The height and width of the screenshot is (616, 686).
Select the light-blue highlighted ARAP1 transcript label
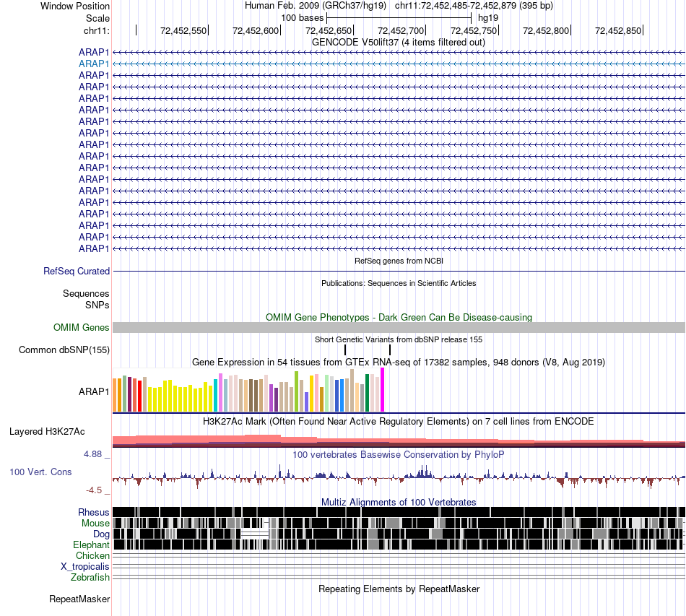point(94,64)
